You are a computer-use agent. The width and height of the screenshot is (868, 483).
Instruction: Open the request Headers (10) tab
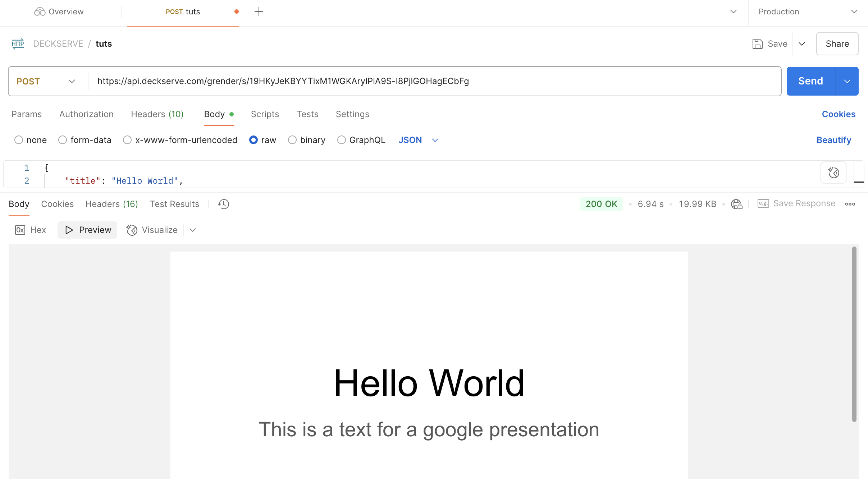(x=157, y=114)
